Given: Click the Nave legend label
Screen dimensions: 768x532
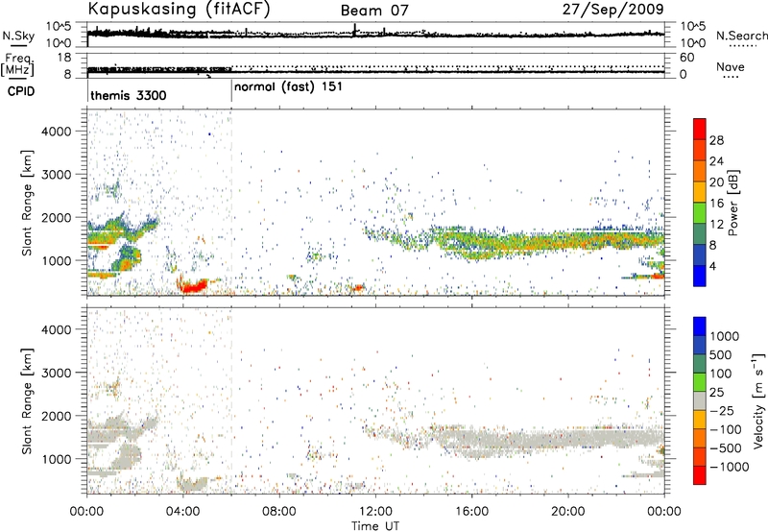Looking at the screenshot, I should pos(731,66).
